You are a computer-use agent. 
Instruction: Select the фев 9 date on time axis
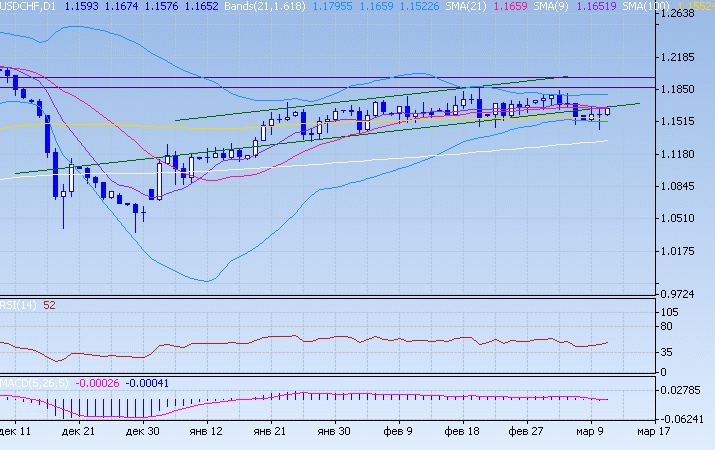395,431
